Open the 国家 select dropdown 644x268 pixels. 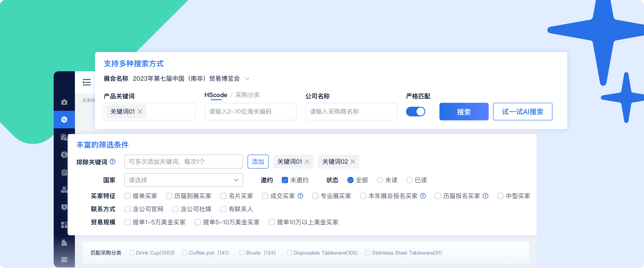pyautogui.click(x=184, y=180)
